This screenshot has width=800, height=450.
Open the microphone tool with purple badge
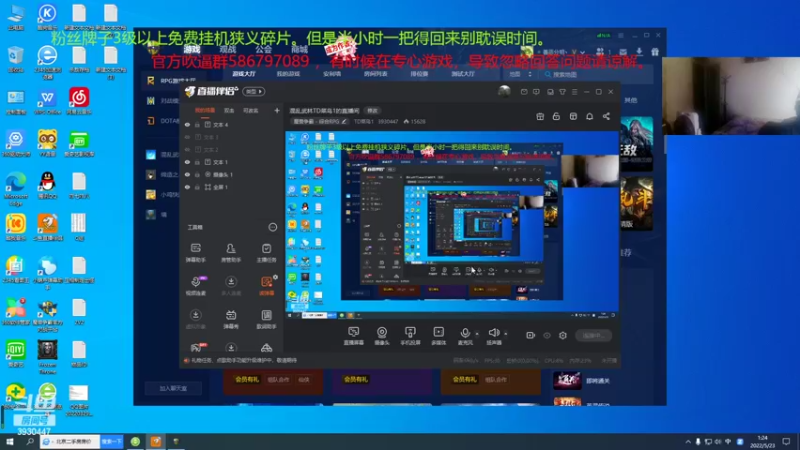(x=195, y=286)
